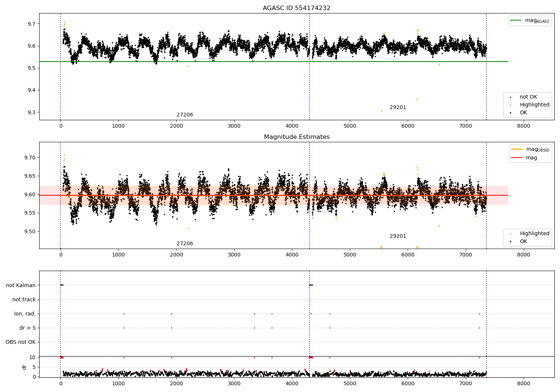Viewport: 560px width, 392px height.
Task: Click y-axis tick 9.55 on middle plot
Action: pos(29,213)
